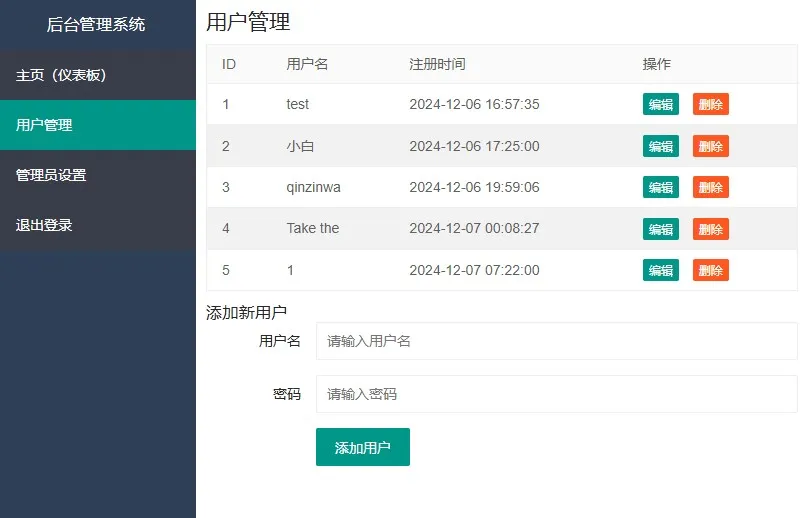Edit user test with 编辑 button
The width and height of the screenshot is (800, 518).
(x=661, y=104)
